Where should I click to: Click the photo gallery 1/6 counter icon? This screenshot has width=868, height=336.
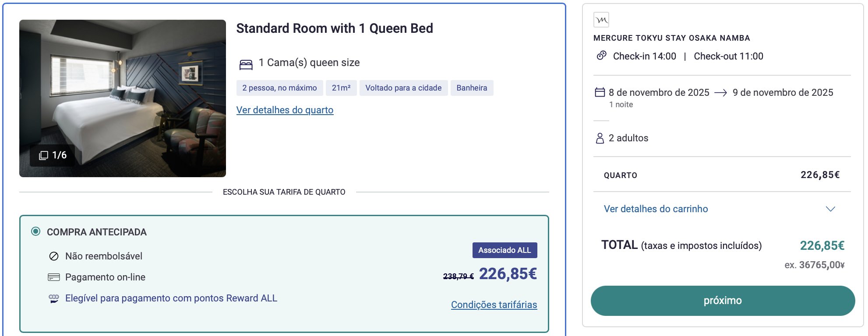click(x=43, y=155)
